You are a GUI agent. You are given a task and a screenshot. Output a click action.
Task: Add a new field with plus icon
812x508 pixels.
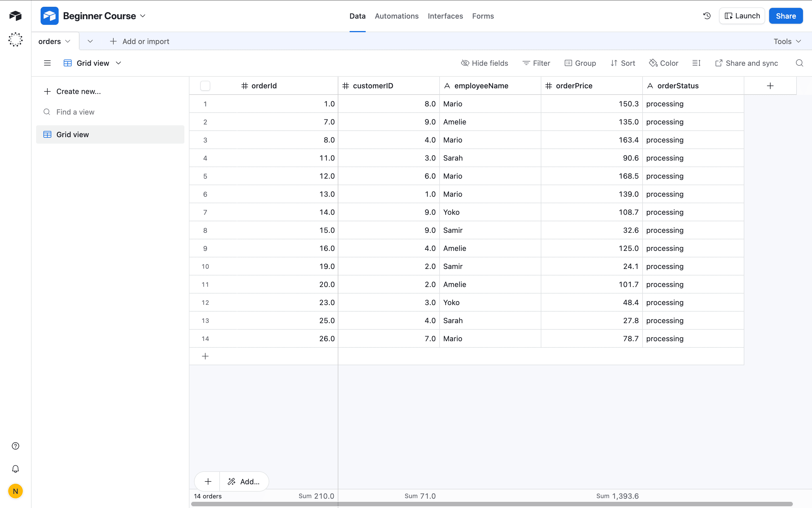770,86
